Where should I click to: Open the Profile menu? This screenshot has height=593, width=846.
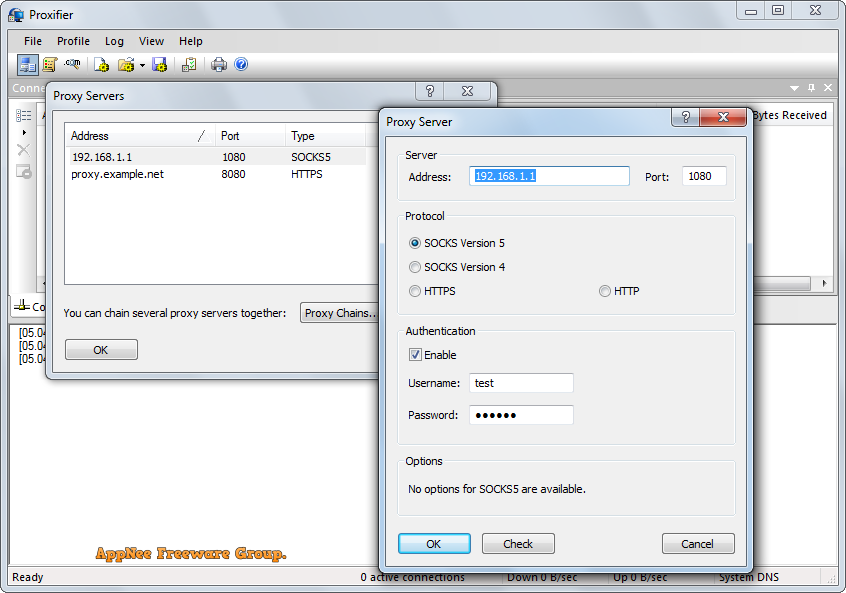[73, 41]
